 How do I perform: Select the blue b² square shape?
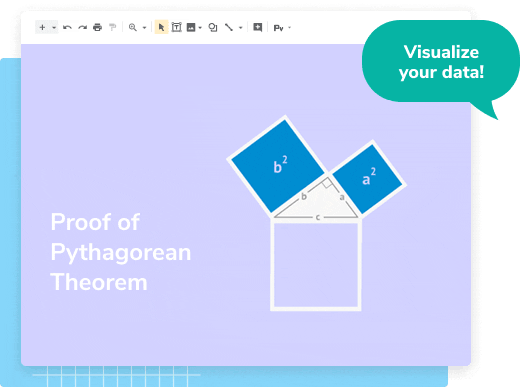278,166
